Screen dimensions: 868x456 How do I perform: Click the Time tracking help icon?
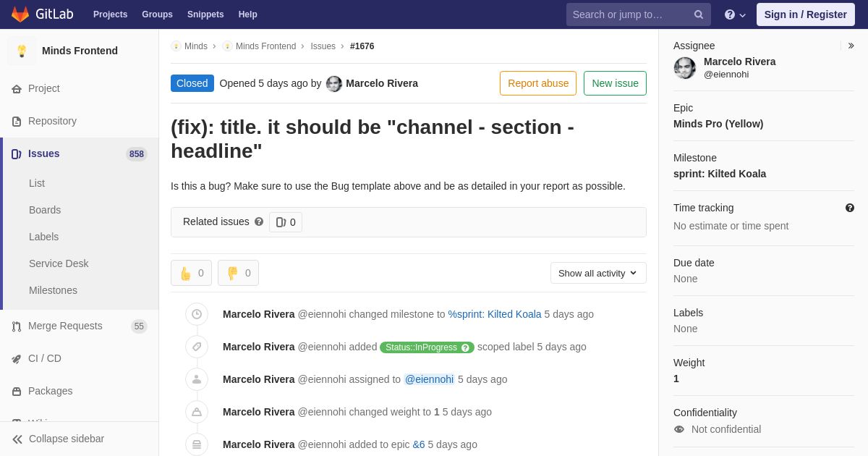850,208
